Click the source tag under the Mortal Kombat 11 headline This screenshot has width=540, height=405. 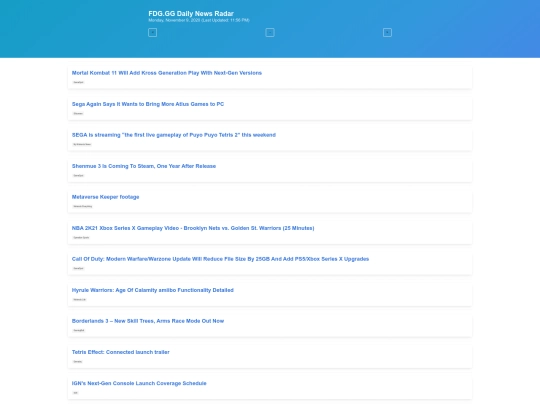click(x=78, y=82)
